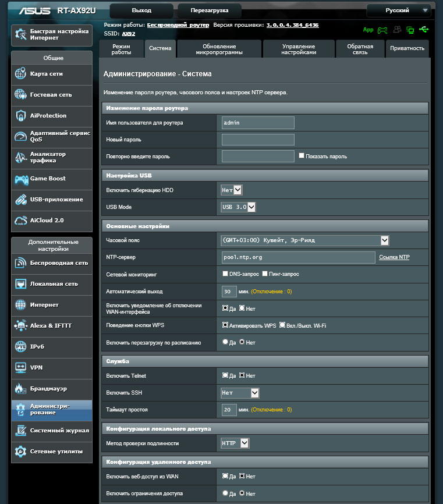Check the DNS-запрос monitoring box
Screen dimensions: 443x504
225,274
